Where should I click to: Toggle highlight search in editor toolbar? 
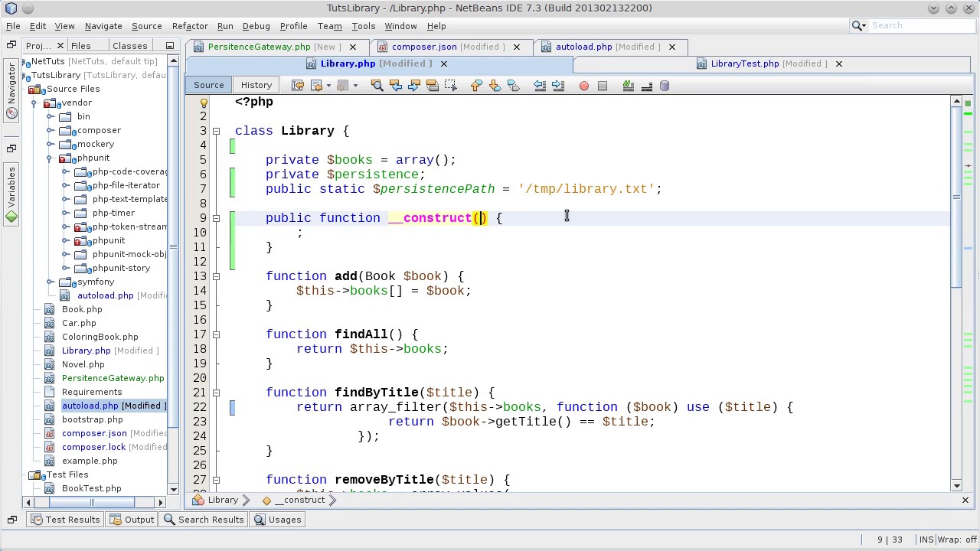coord(432,86)
